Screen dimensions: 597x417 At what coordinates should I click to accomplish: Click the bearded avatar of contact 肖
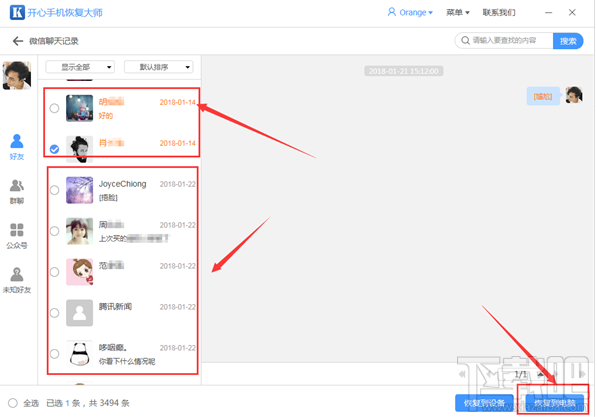tap(79, 148)
